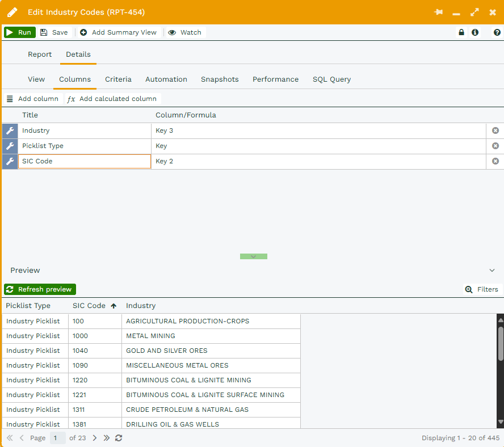This screenshot has width=504, height=447.
Task: Open wrench settings for the SIC Code column
Action: coord(10,162)
